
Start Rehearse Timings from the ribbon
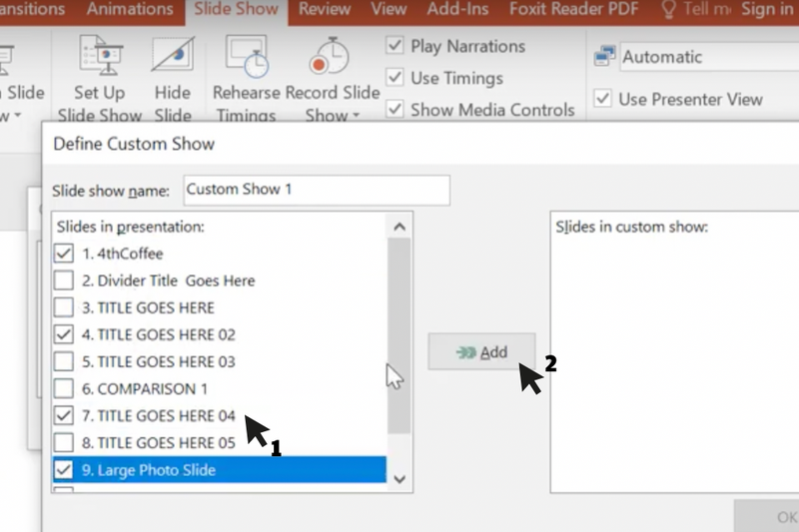[x=246, y=58]
